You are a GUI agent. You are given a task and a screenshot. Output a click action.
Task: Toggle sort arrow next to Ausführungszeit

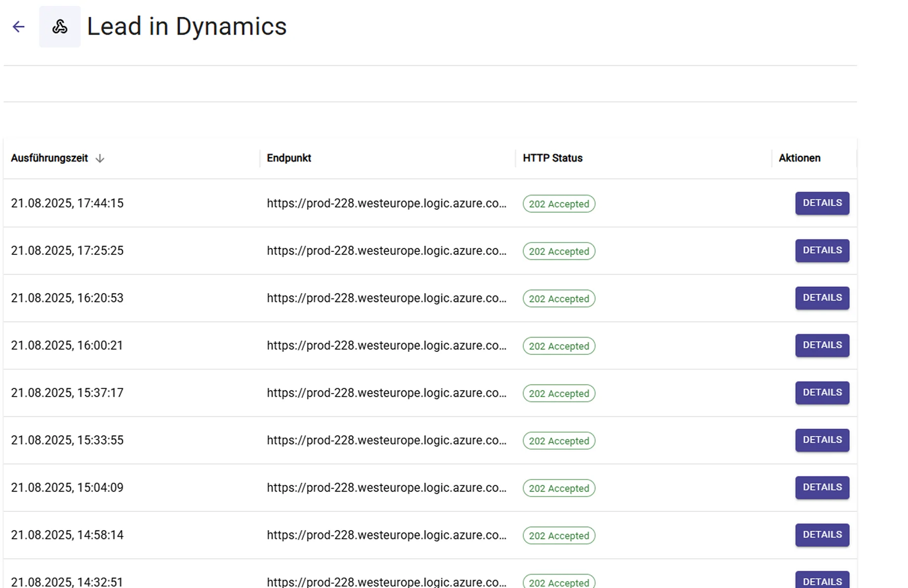pyautogui.click(x=100, y=158)
